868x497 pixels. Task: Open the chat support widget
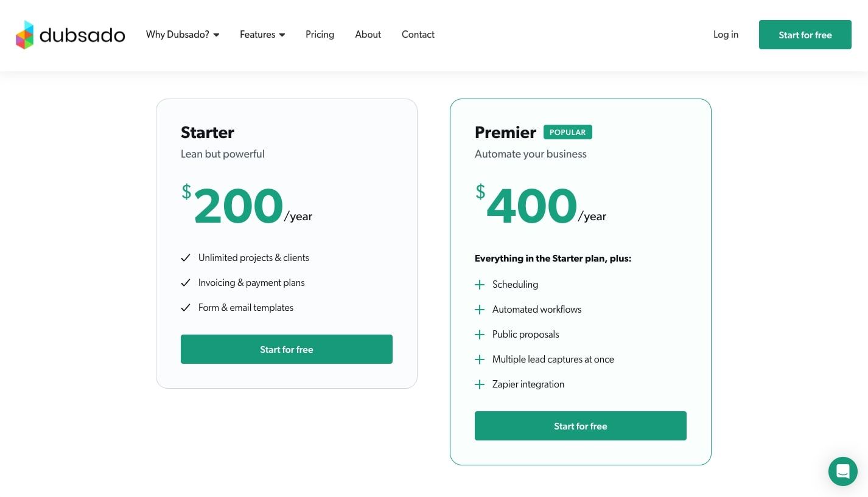[842, 471]
